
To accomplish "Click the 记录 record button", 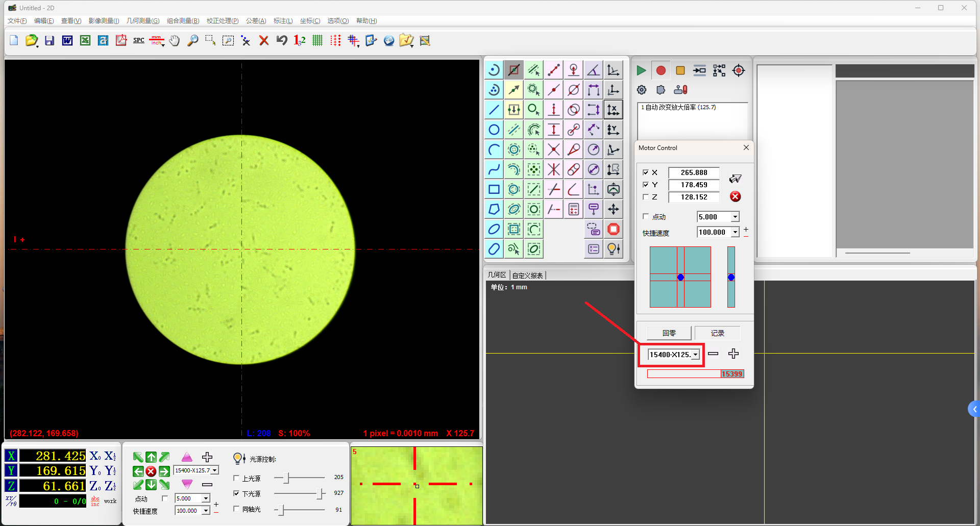I will (x=717, y=333).
